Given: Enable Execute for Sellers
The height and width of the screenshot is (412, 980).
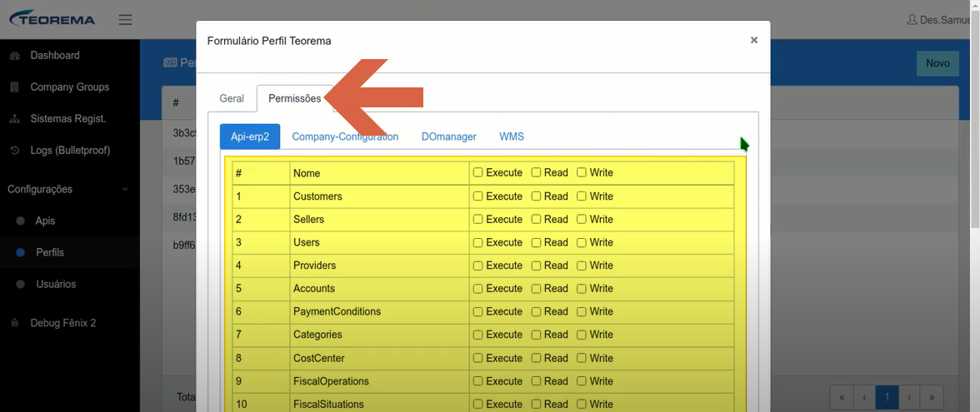Looking at the screenshot, I should click(478, 219).
